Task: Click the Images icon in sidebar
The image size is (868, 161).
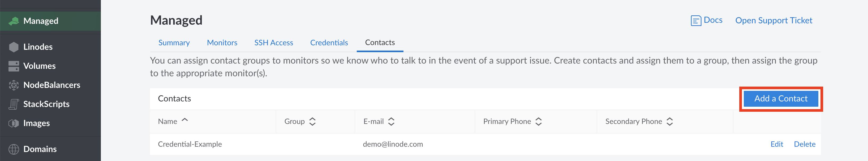Action: coord(13,123)
